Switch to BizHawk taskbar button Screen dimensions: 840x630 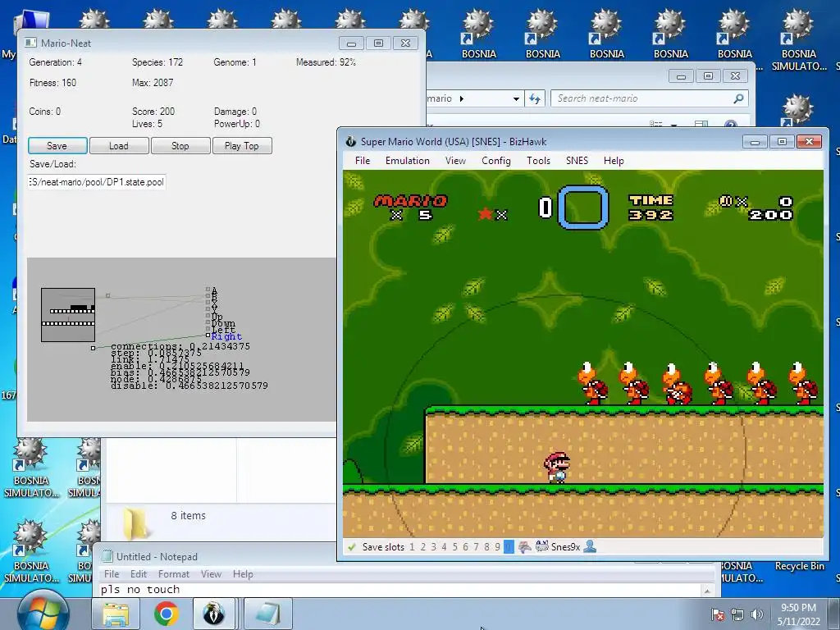(213, 614)
